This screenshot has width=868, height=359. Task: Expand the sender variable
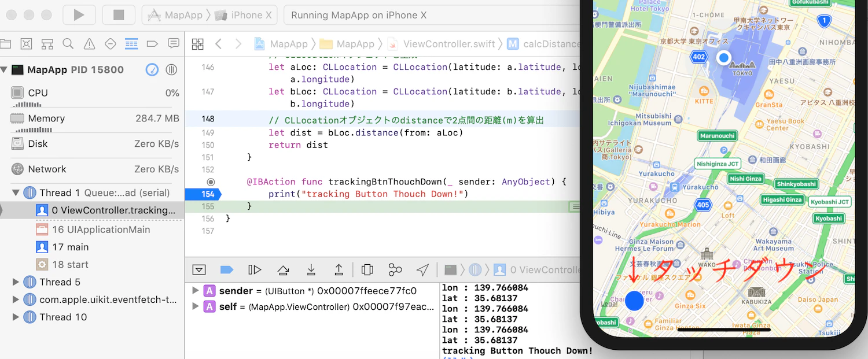[x=196, y=291]
